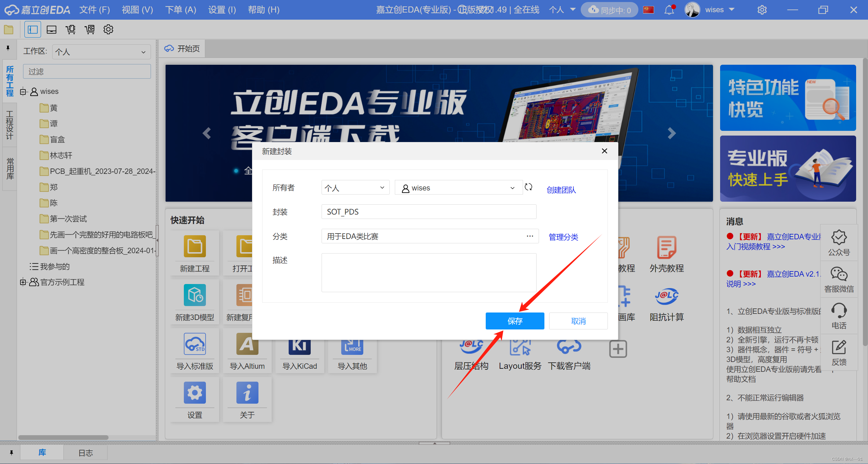Click the 创建团队 link
Viewport: 868px width, 464px height.
[x=561, y=190]
